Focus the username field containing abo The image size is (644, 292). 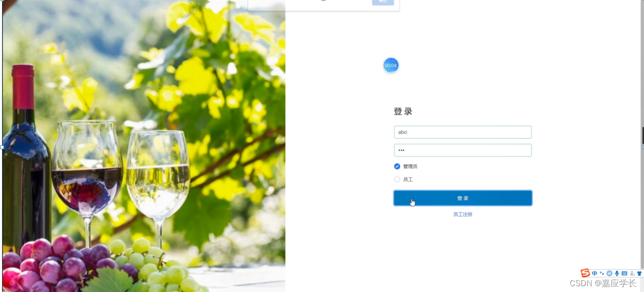(463, 132)
